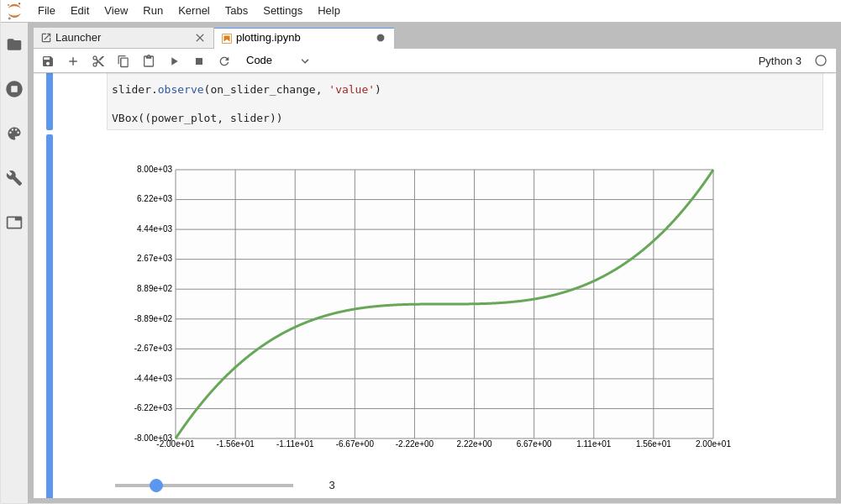Switch to the Launcher tab
841x504 pixels.
[x=124, y=38]
